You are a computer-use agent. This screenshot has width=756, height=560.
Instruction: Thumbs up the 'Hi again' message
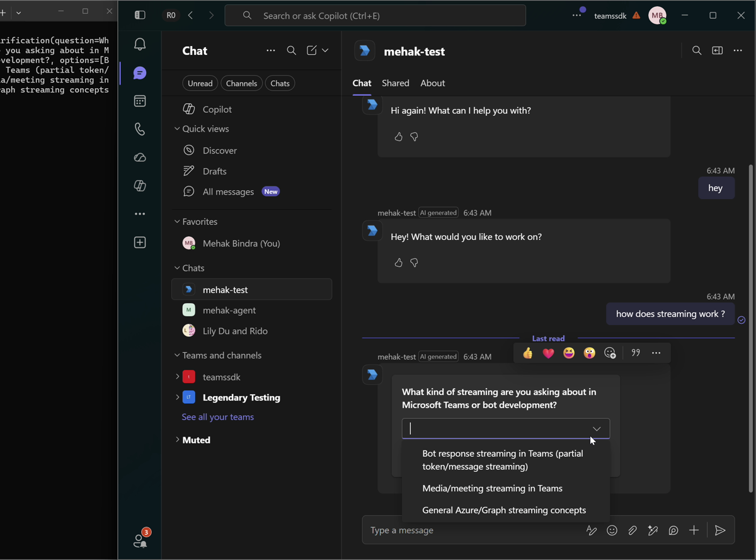398,137
